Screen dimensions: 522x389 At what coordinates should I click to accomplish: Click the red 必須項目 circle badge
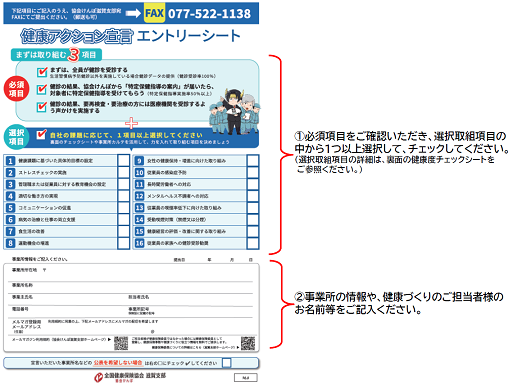[x=16, y=89]
